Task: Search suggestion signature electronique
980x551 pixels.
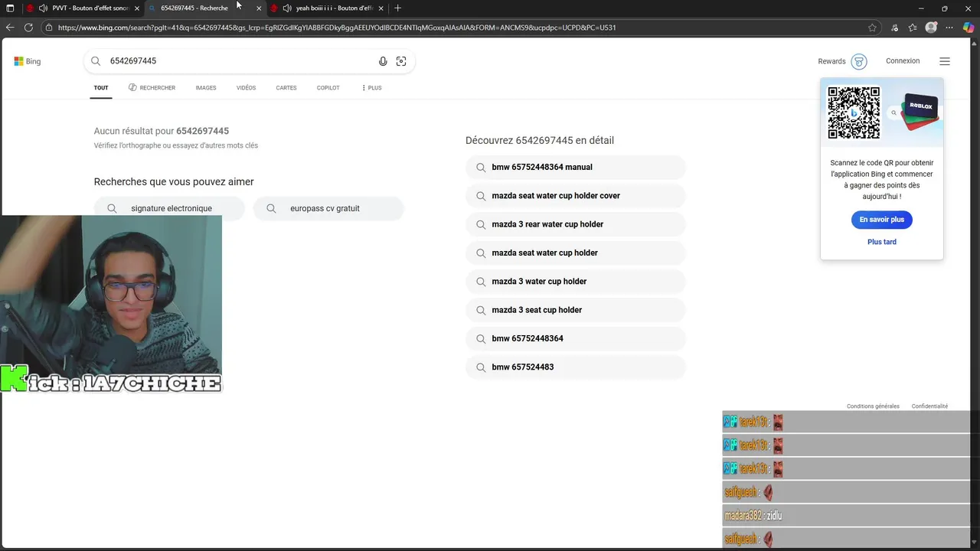Action: tap(169, 208)
